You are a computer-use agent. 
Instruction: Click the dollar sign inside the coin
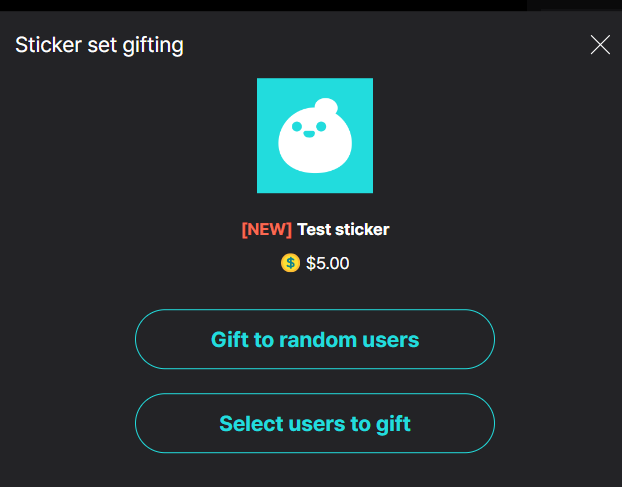coord(290,263)
